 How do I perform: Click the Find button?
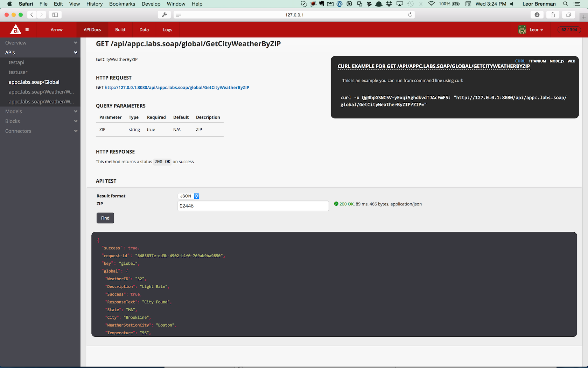tap(105, 218)
